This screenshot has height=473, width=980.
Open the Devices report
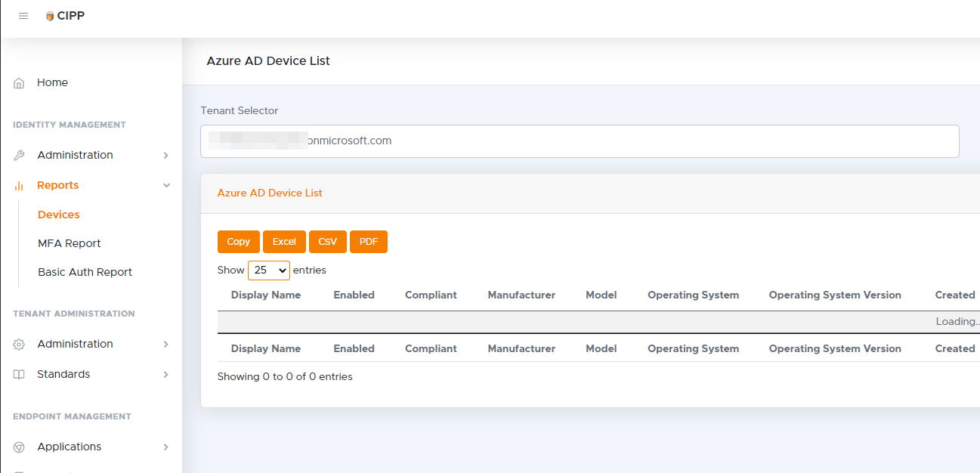[x=58, y=214]
